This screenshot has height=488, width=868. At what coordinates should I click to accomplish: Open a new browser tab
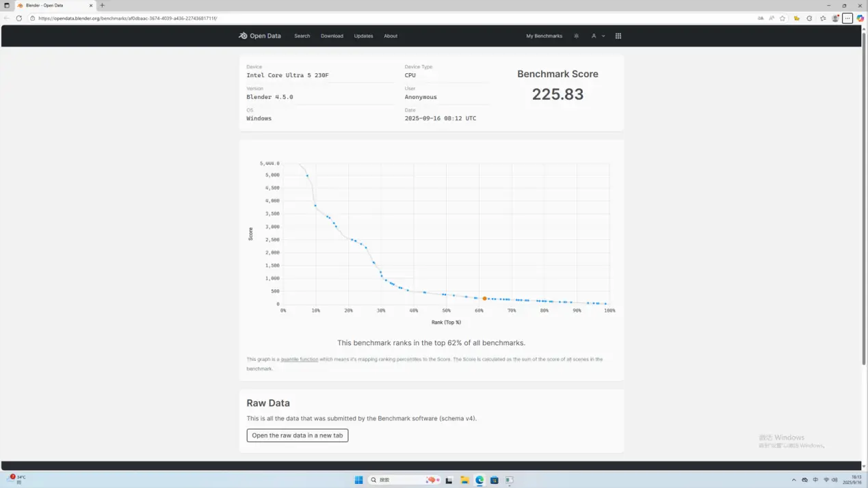click(x=102, y=5)
